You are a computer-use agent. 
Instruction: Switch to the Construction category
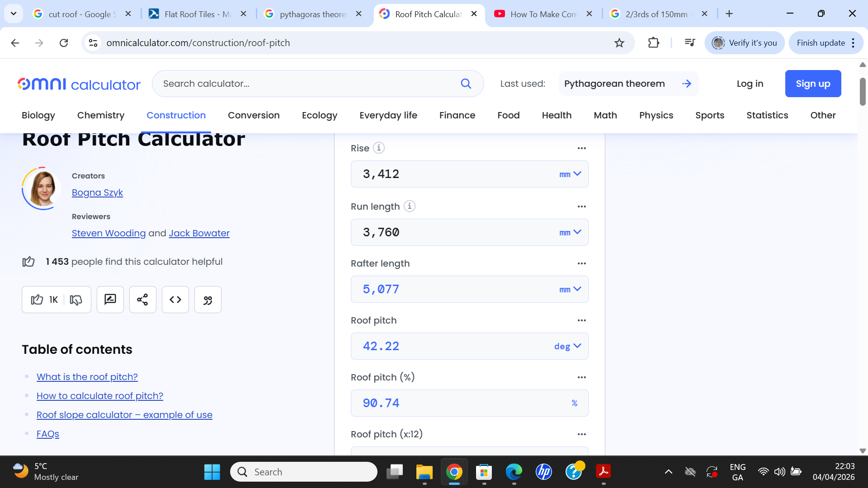pos(176,115)
